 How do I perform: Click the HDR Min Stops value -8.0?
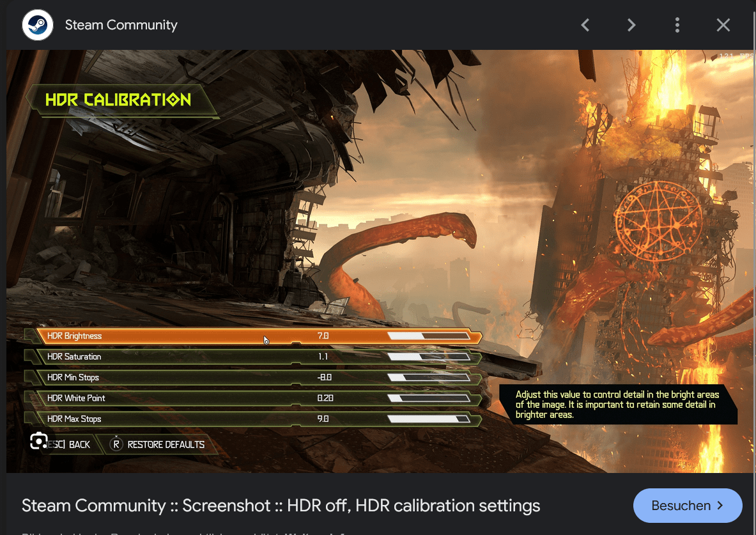point(325,377)
